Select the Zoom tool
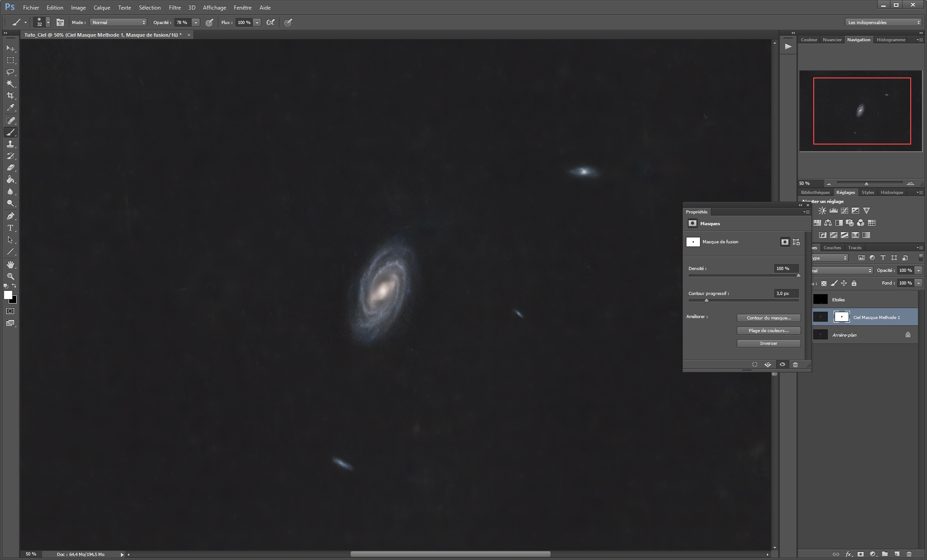 (x=10, y=276)
